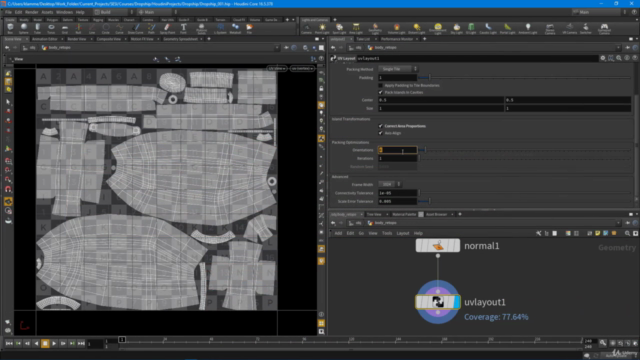Add an Environment Light from the shelf
The image size is (640, 360).
pyautogui.click(x=438, y=29)
